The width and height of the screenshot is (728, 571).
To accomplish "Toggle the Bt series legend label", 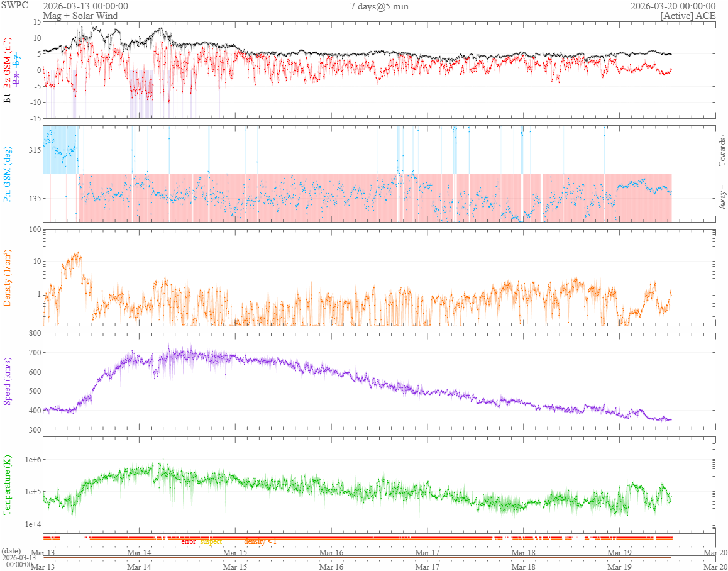I will coord(7,98).
